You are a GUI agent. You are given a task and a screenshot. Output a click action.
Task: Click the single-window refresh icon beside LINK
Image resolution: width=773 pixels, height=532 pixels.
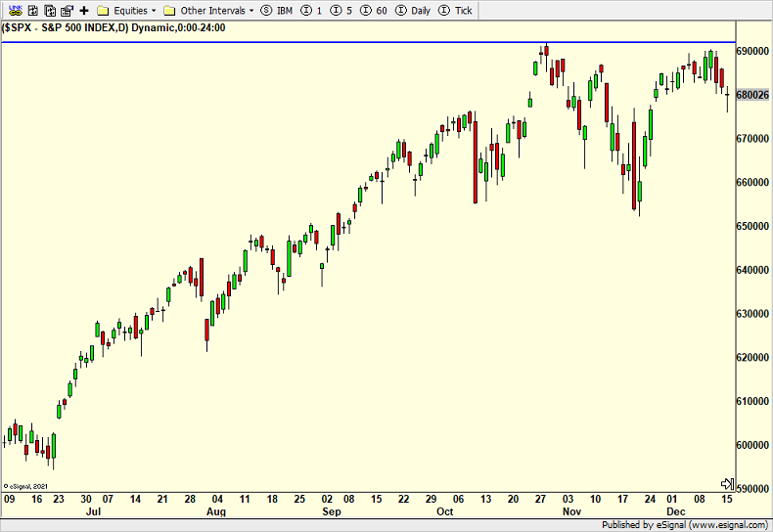[31, 11]
